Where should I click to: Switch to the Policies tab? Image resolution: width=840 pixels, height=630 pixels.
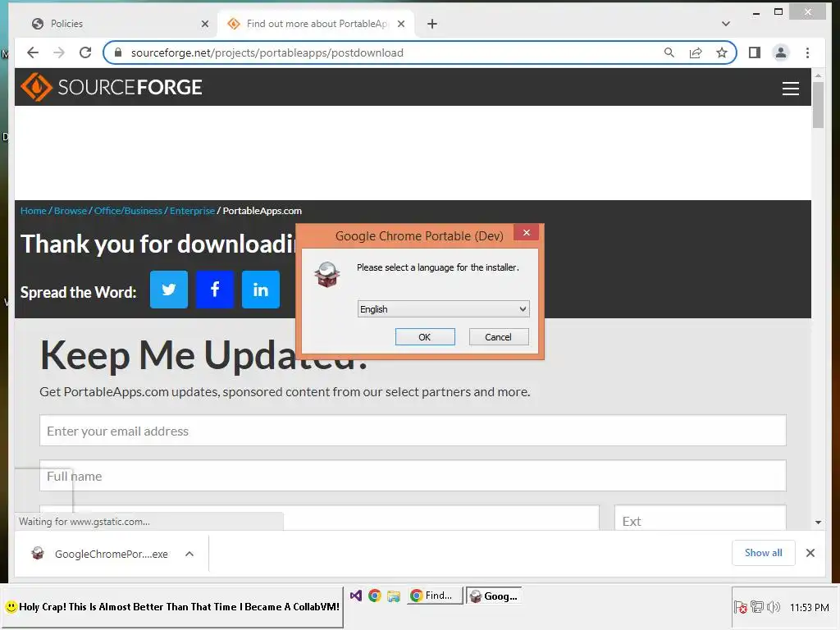coord(115,24)
